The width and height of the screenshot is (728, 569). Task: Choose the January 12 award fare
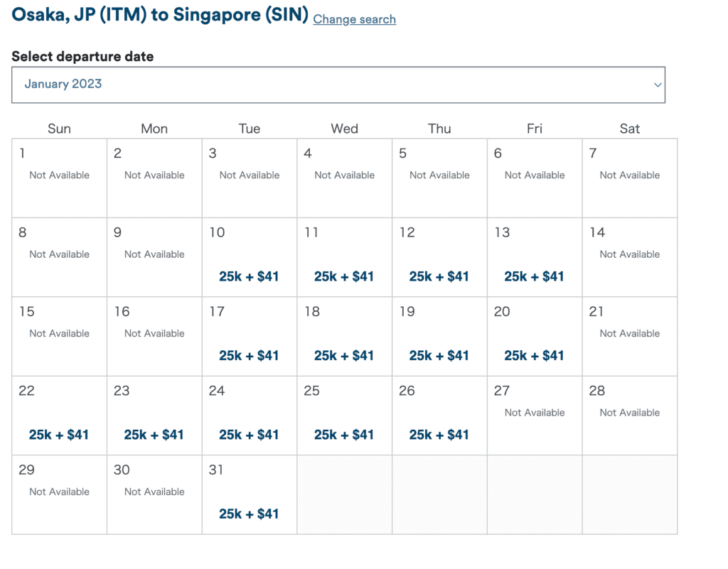[439, 276]
